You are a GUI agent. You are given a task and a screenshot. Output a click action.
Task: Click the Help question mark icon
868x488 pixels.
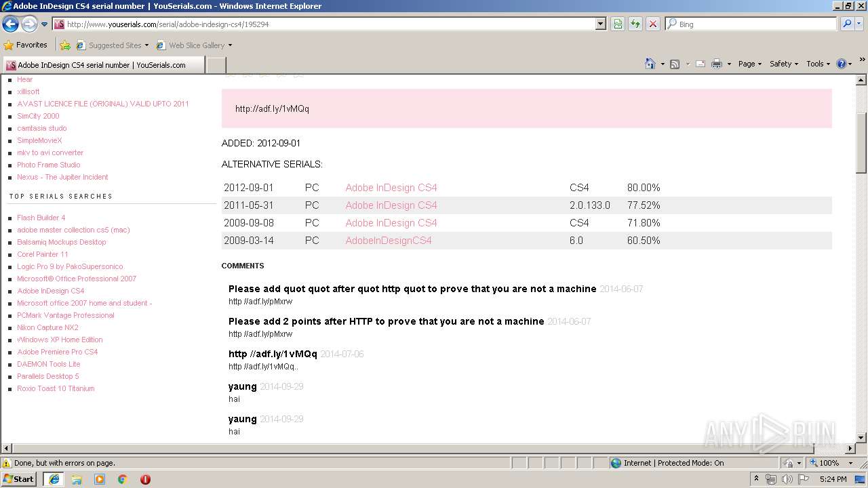[x=842, y=64]
